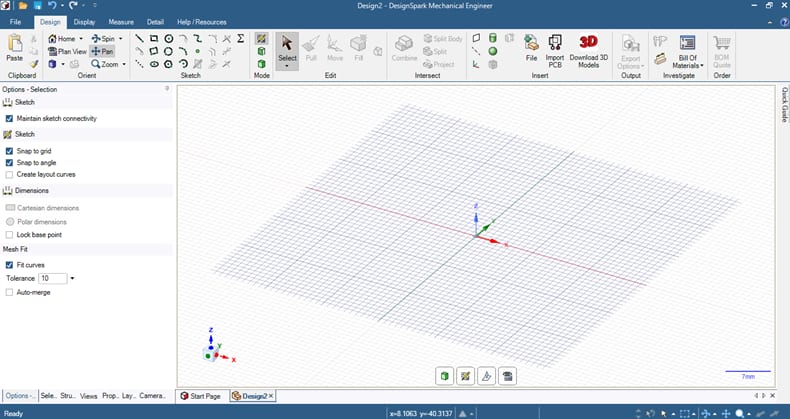Toggle Maintain sketch connectivity checkbox

[9, 119]
